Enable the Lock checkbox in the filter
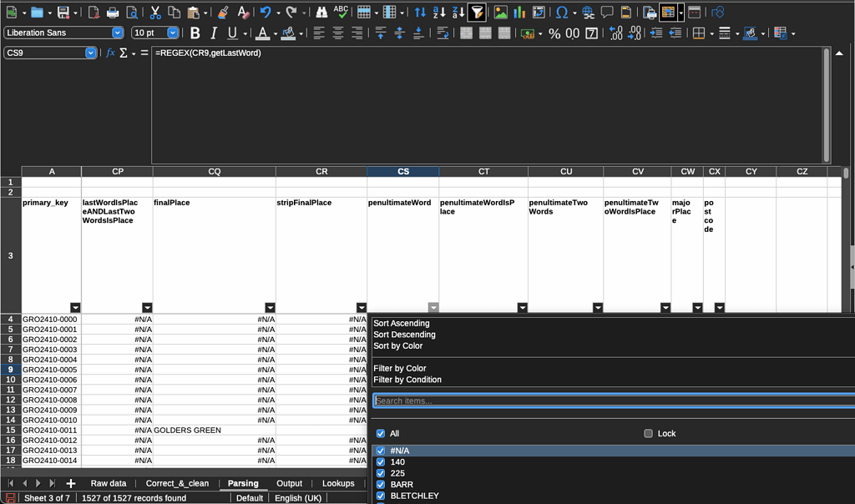 point(649,433)
